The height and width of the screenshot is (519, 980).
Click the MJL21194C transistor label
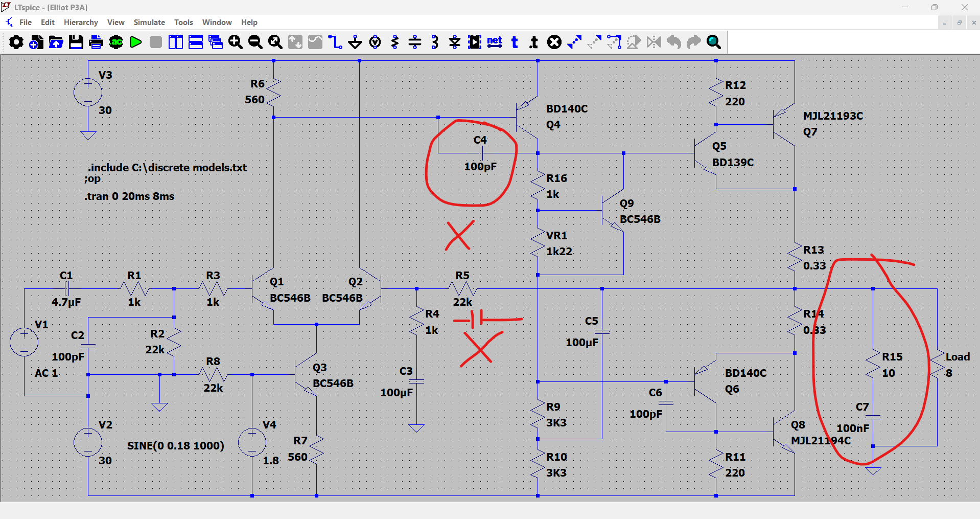point(821,441)
